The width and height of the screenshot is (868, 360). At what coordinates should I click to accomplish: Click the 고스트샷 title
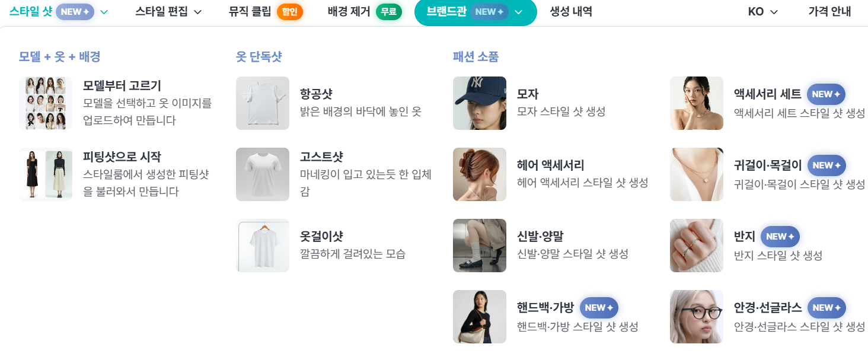(x=321, y=157)
